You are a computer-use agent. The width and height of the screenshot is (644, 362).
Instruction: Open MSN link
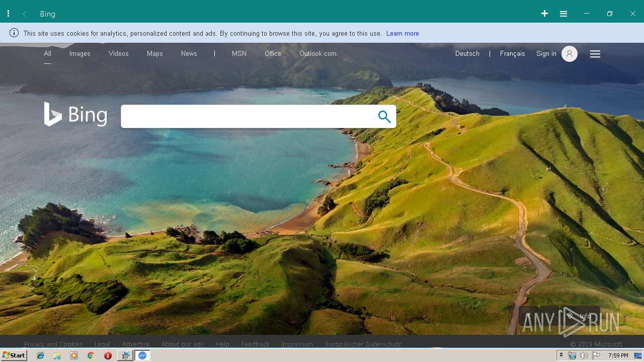click(x=239, y=54)
